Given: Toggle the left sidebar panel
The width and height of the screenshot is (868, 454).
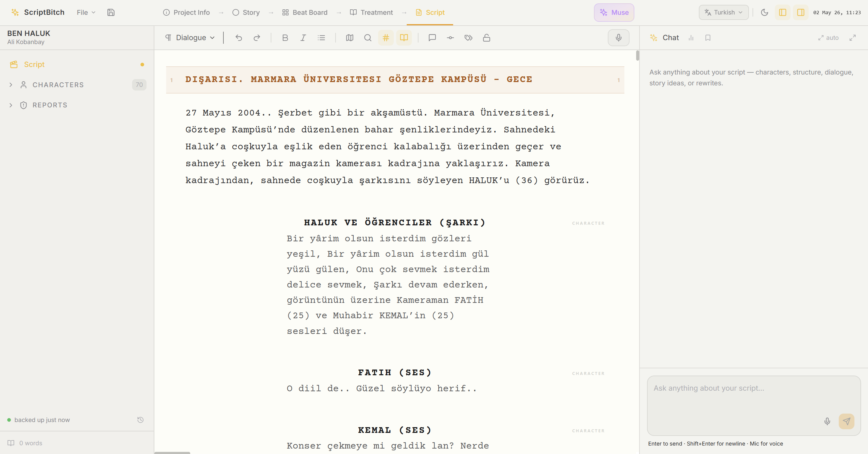Looking at the screenshot, I should pyautogui.click(x=783, y=12).
